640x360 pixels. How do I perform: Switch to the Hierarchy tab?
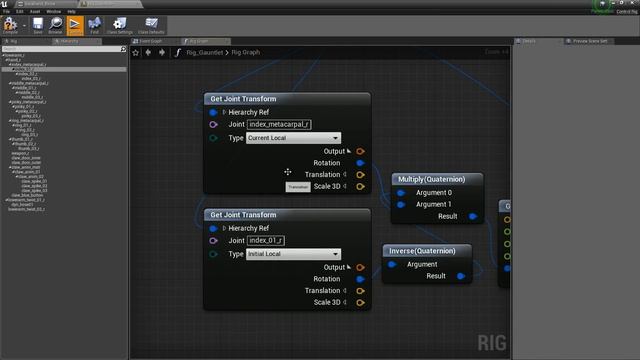(x=77, y=41)
